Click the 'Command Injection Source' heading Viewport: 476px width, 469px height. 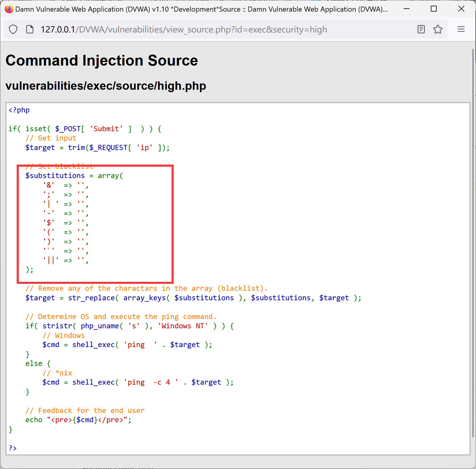102,61
